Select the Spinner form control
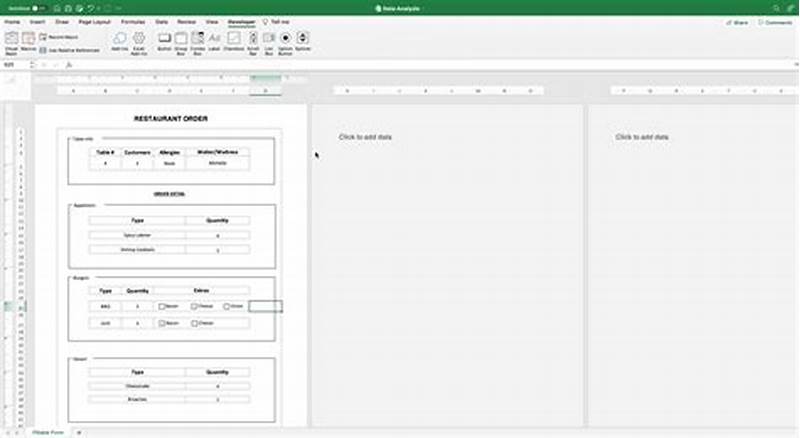800x438 pixels. (x=303, y=42)
